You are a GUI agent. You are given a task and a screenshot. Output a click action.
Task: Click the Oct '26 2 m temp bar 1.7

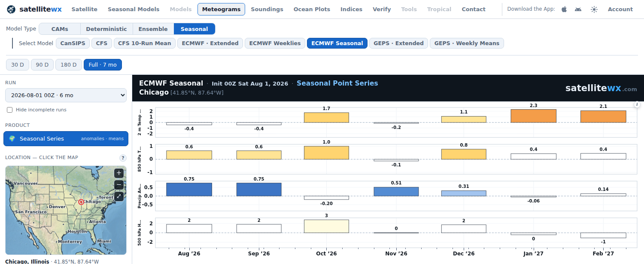point(326,117)
